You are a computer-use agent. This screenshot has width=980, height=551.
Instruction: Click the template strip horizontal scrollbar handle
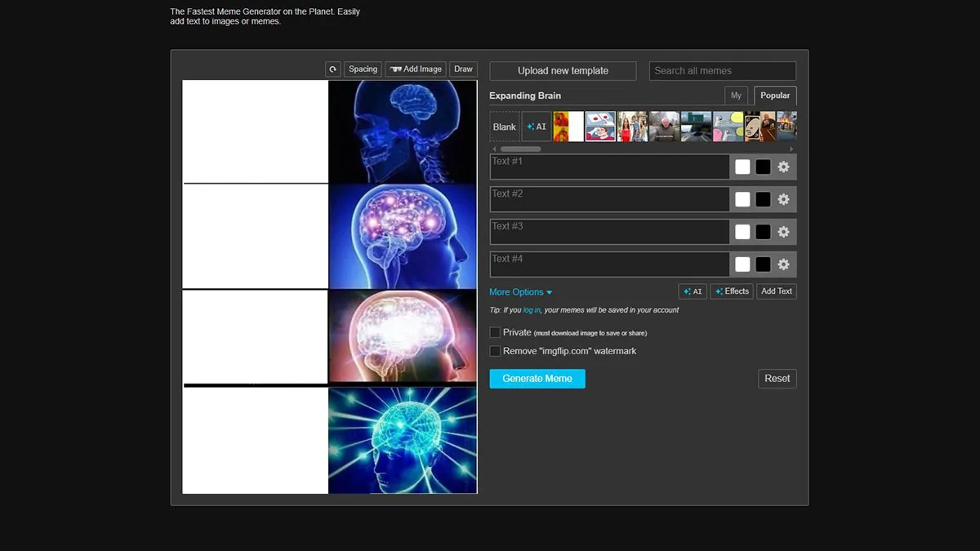(x=520, y=149)
